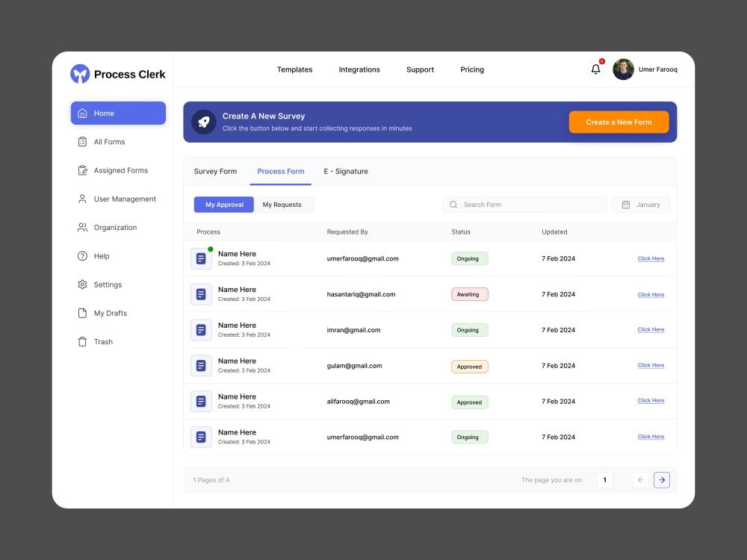Click the Requested By column header
The image size is (747, 560).
347,232
